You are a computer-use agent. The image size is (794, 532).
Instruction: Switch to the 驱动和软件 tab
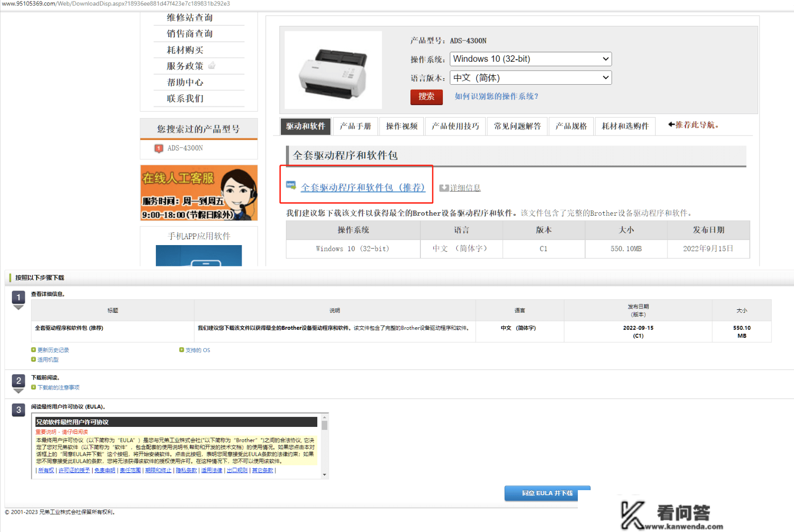tap(305, 127)
